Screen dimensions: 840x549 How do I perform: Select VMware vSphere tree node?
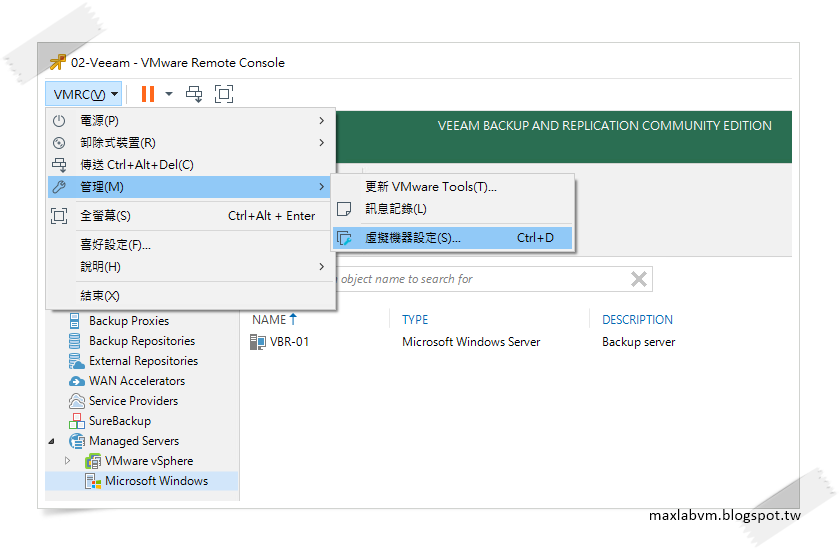click(149, 461)
